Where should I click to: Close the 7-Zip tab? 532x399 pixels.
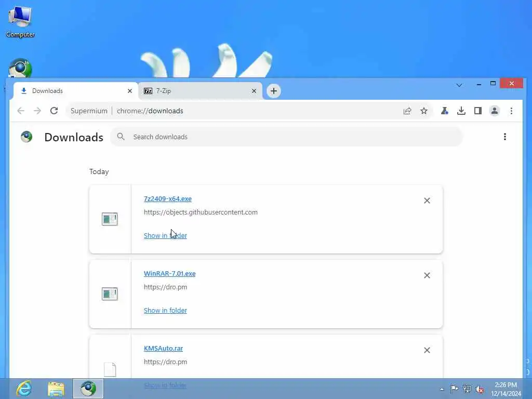pos(254,91)
